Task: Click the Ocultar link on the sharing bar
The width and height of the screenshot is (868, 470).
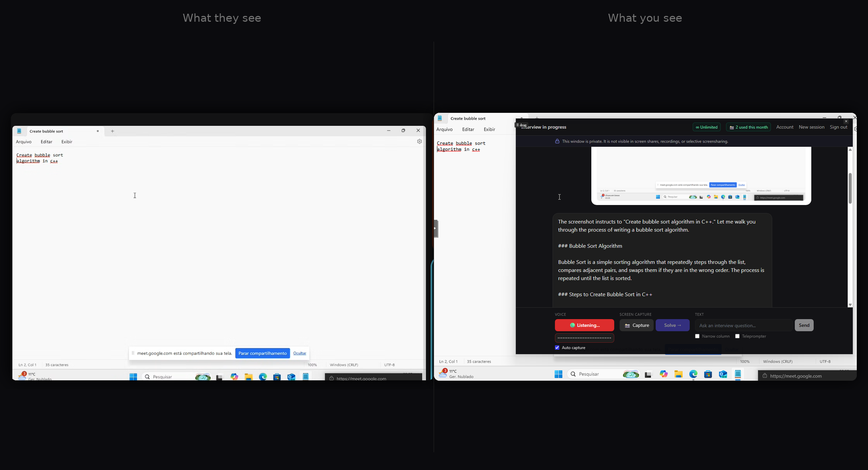Action: click(x=300, y=353)
